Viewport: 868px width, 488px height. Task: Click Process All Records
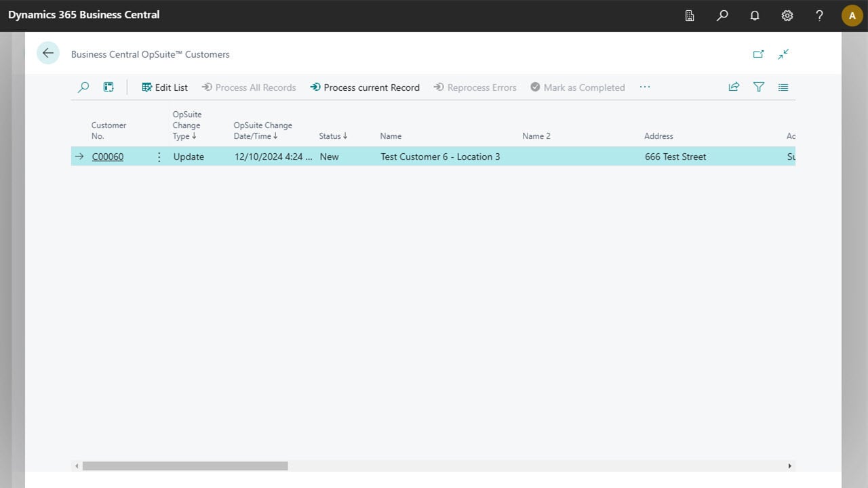point(249,87)
